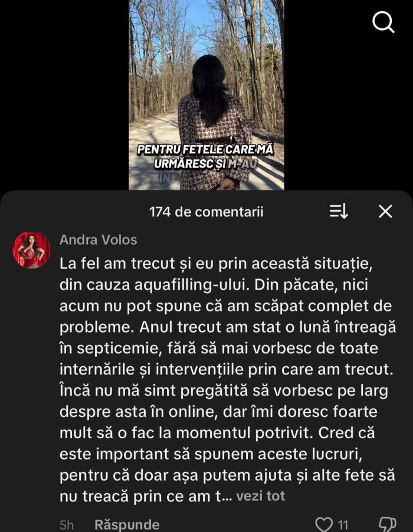Dislike the comment with the thumbs-down icon

click(x=388, y=524)
